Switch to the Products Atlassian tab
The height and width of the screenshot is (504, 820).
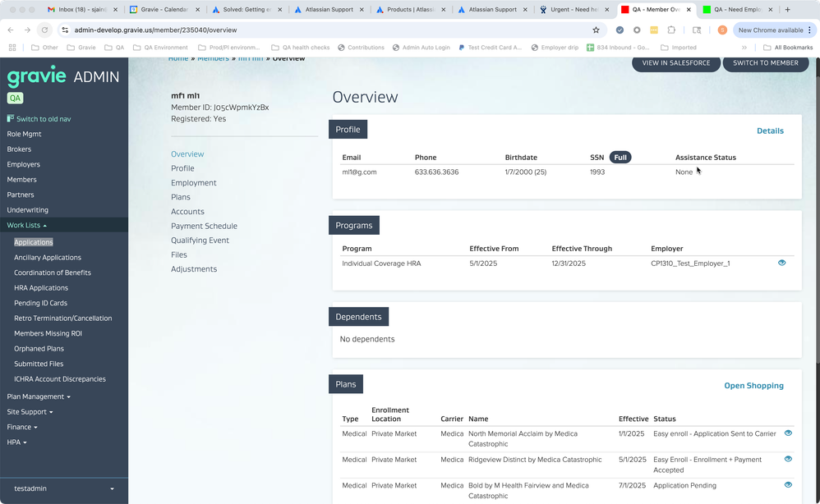[410, 9]
